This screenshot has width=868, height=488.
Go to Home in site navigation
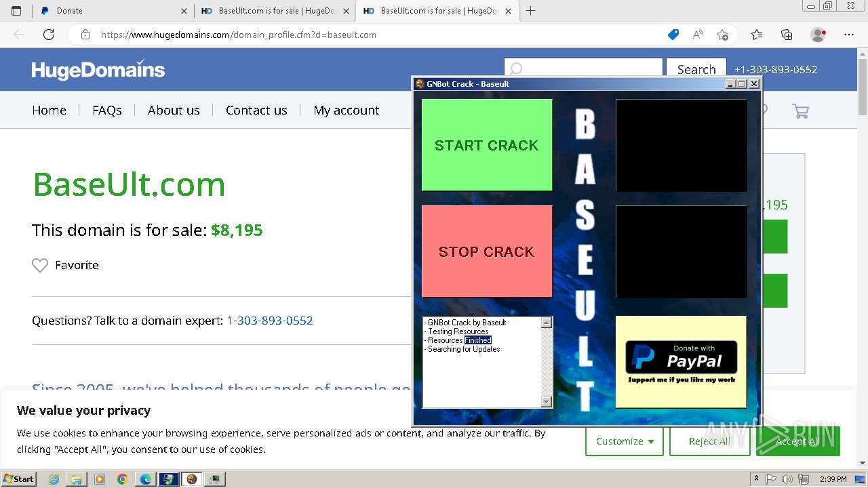[50, 110]
